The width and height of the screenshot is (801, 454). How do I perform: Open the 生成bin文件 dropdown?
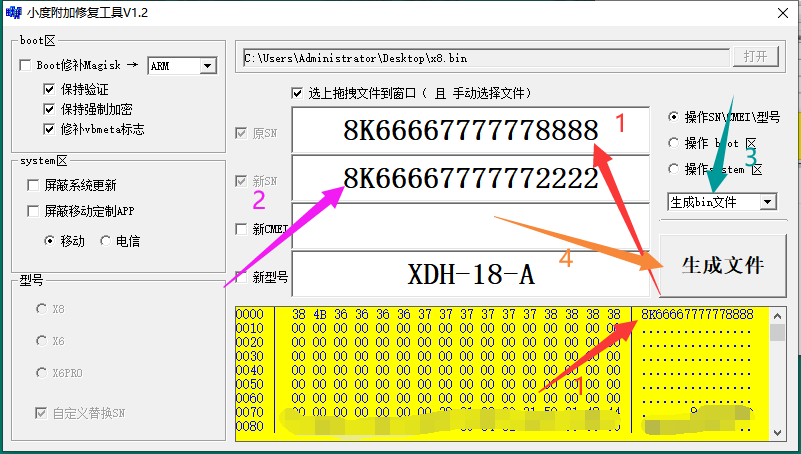[x=767, y=202]
